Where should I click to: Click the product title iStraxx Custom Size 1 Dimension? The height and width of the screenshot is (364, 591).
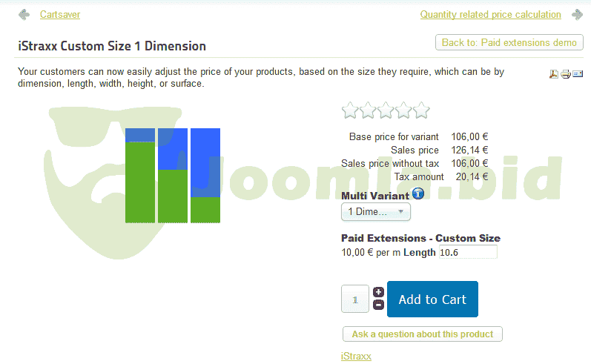tap(112, 46)
